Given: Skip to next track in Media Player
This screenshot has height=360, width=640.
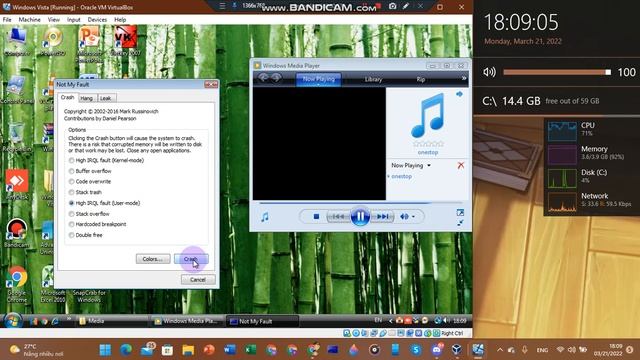Looking at the screenshot, I should 382,217.
